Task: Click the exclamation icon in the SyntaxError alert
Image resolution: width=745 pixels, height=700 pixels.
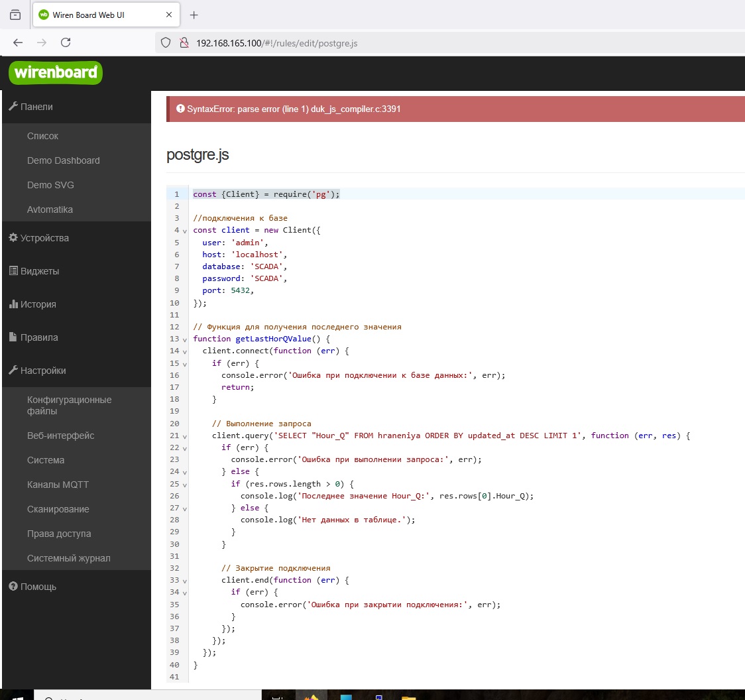Action: [x=180, y=109]
